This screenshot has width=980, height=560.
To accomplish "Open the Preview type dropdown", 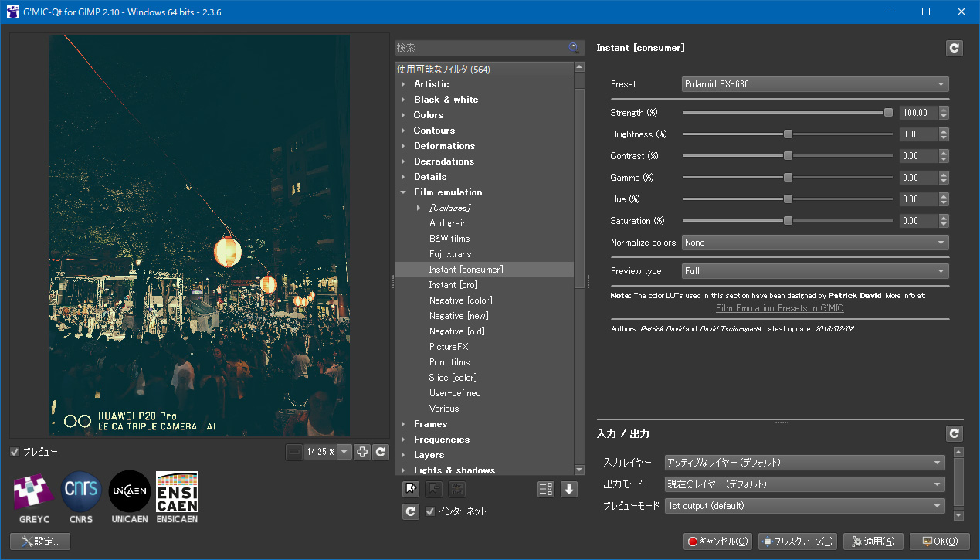I will pos(815,271).
